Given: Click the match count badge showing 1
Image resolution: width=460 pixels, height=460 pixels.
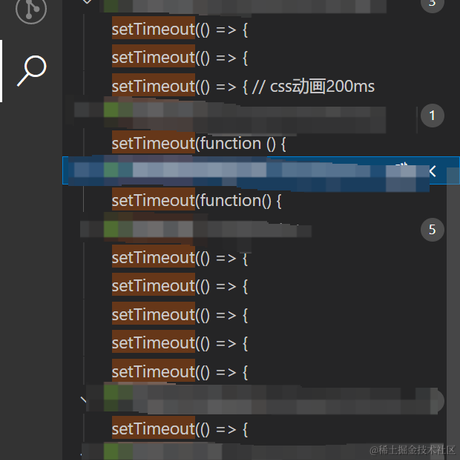Looking at the screenshot, I should pos(432,116).
